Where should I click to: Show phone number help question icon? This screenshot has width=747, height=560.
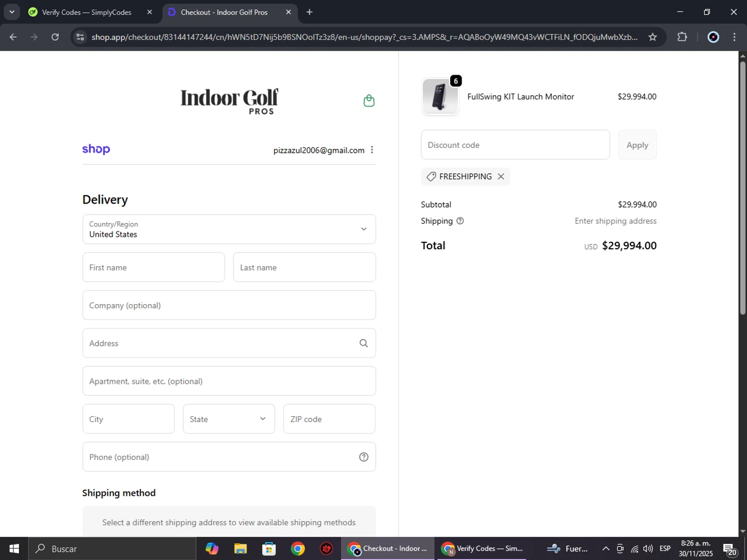(x=364, y=457)
